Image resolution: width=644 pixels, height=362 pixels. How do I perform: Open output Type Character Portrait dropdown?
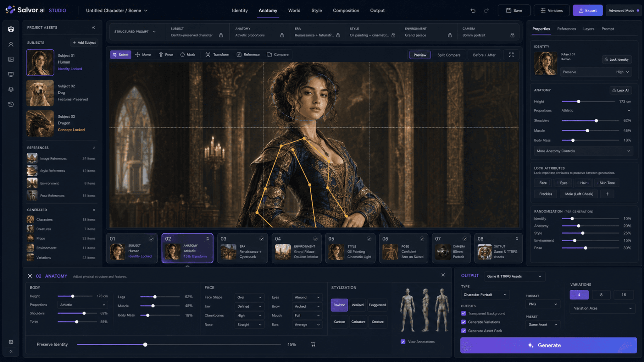pyautogui.click(x=485, y=295)
